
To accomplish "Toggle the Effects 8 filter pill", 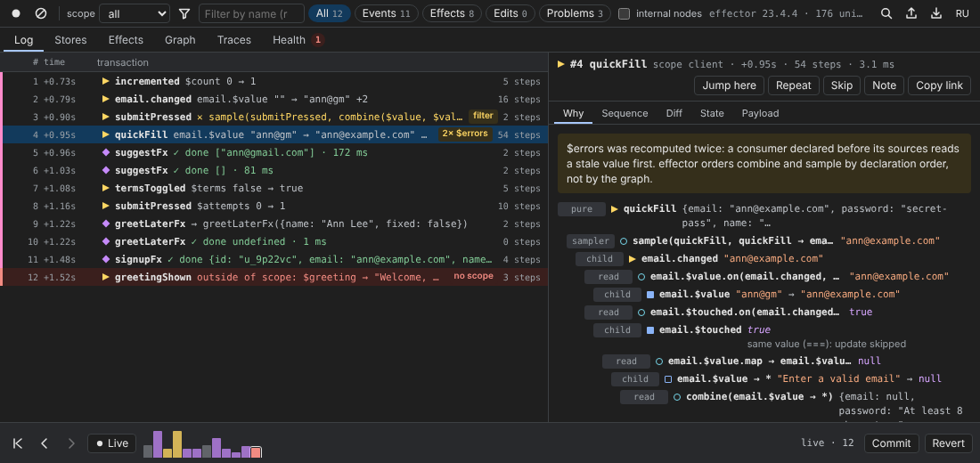I will [x=452, y=13].
